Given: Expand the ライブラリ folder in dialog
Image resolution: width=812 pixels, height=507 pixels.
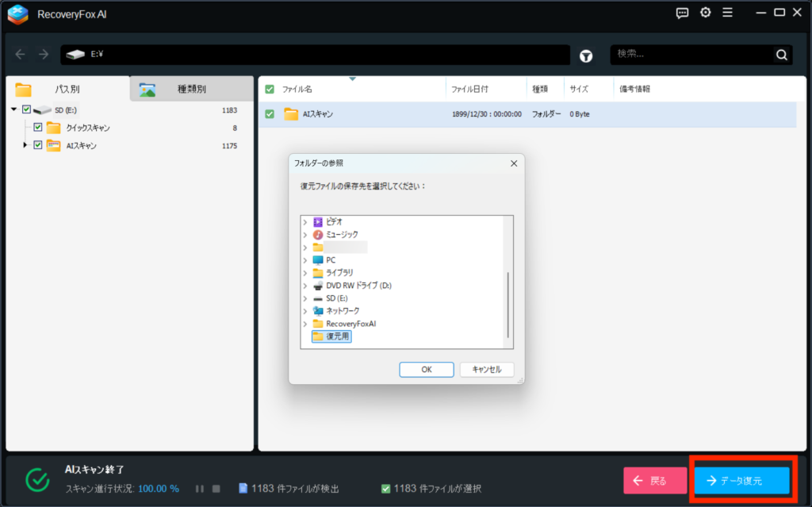Looking at the screenshot, I should pyautogui.click(x=306, y=272).
